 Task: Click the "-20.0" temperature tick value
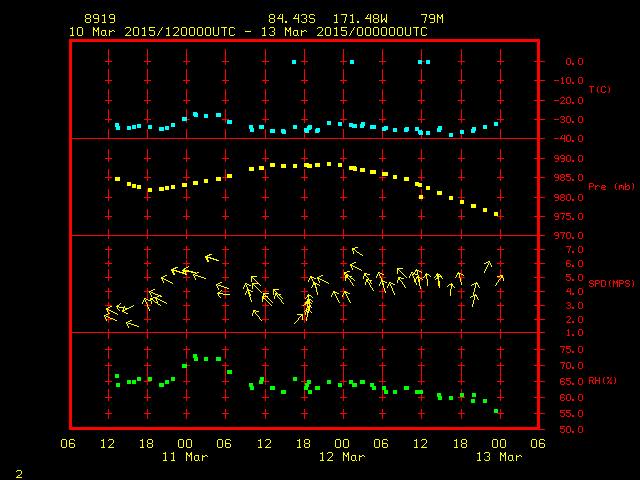(569, 101)
